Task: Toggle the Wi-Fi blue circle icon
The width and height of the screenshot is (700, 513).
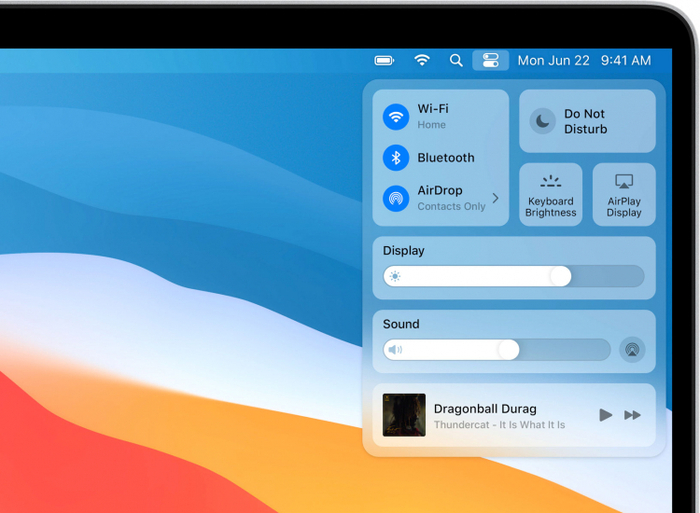Action: 396,117
